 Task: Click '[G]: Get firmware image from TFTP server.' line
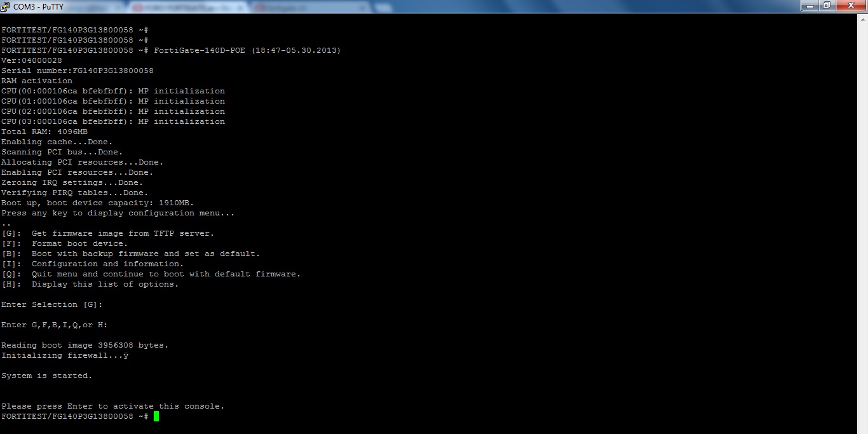108,233
